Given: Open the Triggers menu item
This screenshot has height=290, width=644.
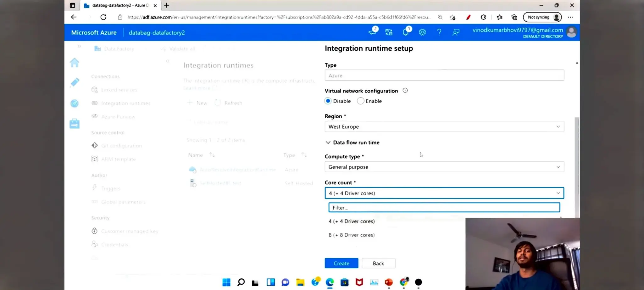Looking at the screenshot, I should point(111,188).
